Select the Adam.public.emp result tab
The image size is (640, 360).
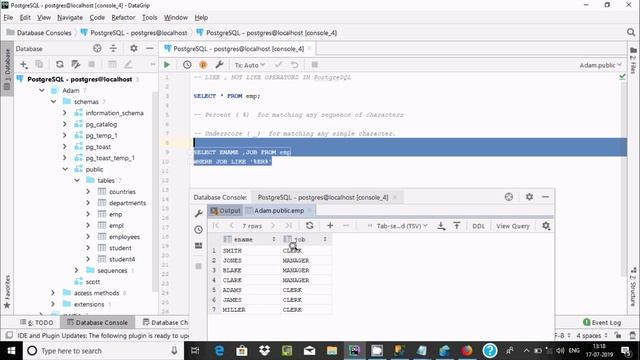(279, 211)
